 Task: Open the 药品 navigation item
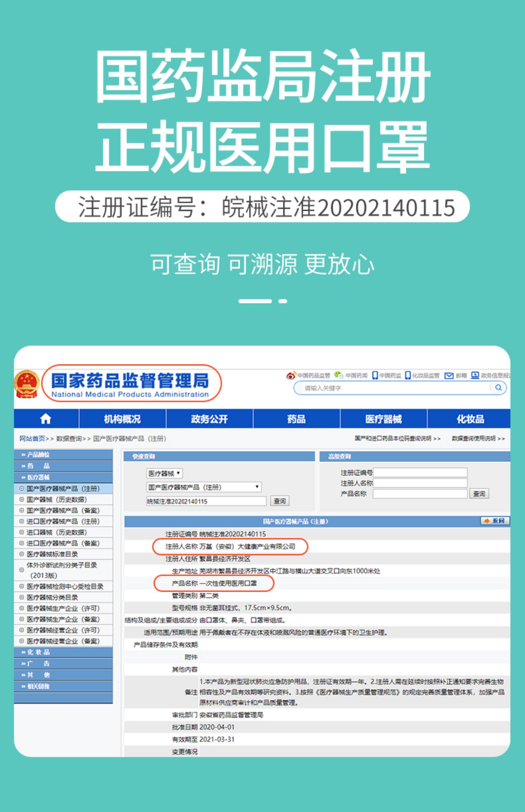pos(296,419)
